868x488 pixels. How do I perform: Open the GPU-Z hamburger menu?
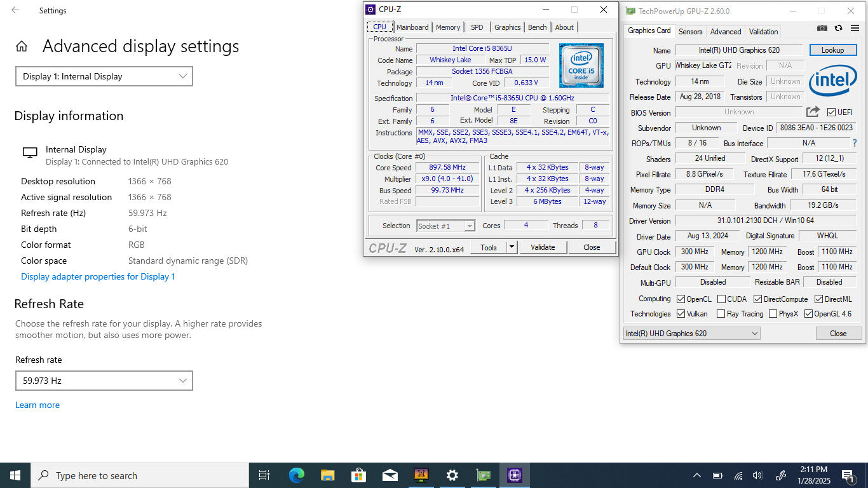[855, 29]
